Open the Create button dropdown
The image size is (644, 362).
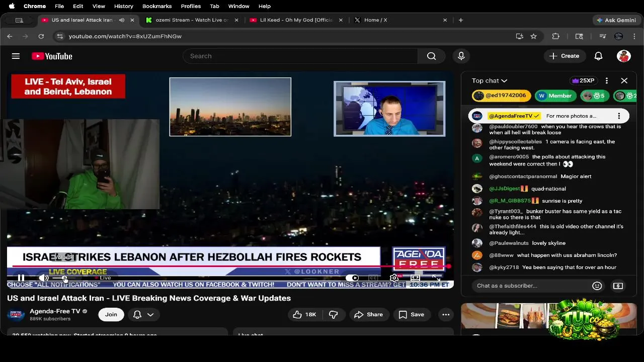pos(565,56)
